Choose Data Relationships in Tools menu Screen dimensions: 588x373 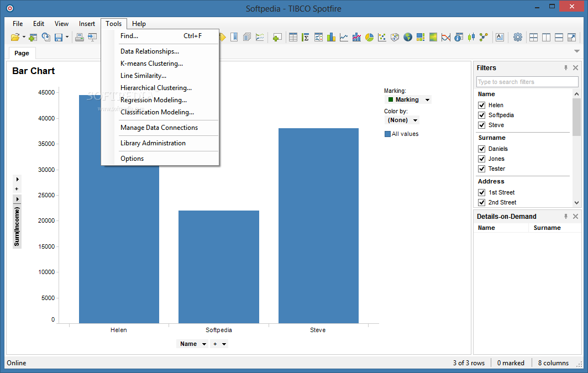click(x=150, y=51)
